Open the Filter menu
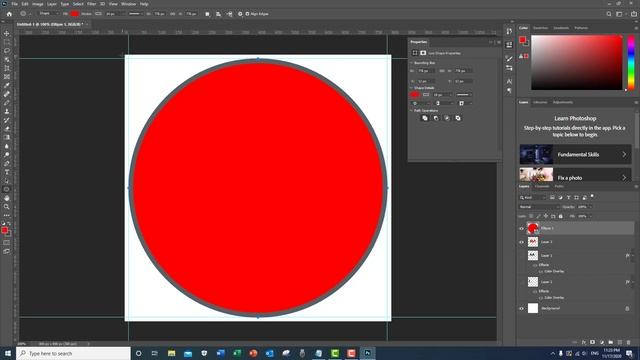640x360 pixels. click(91, 4)
